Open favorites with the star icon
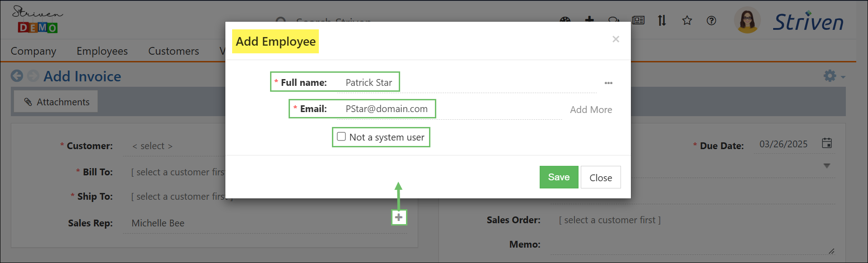 (x=687, y=20)
